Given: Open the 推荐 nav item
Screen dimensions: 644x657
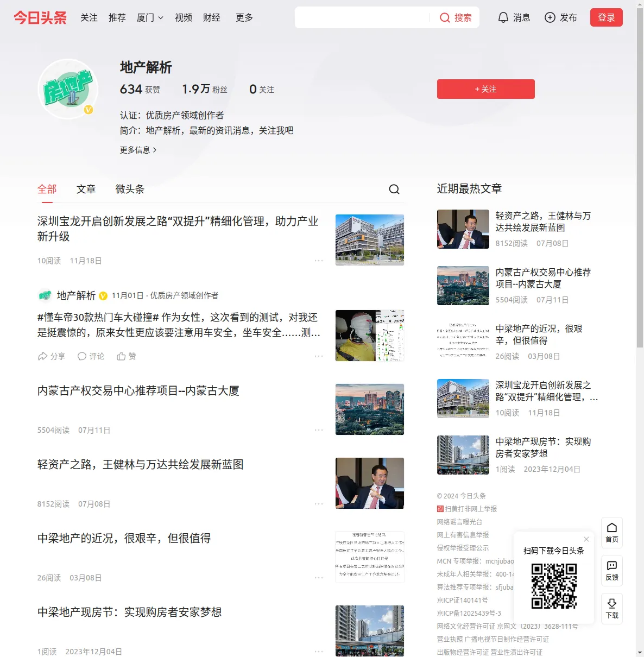Looking at the screenshot, I should tap(117, 17).
